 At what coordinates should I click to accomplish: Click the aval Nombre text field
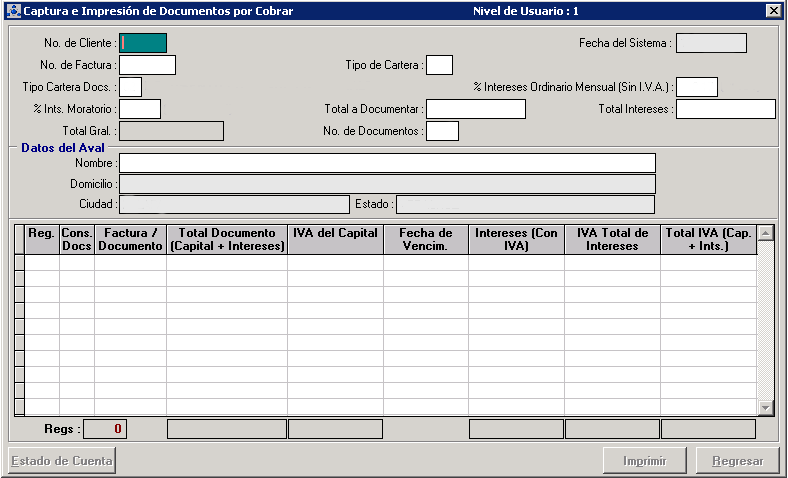387,163
